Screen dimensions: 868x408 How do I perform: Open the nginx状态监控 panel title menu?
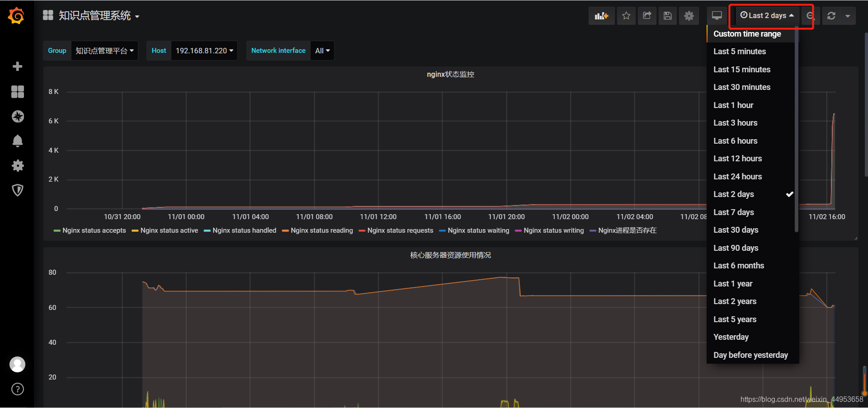[x=450, y=75]
